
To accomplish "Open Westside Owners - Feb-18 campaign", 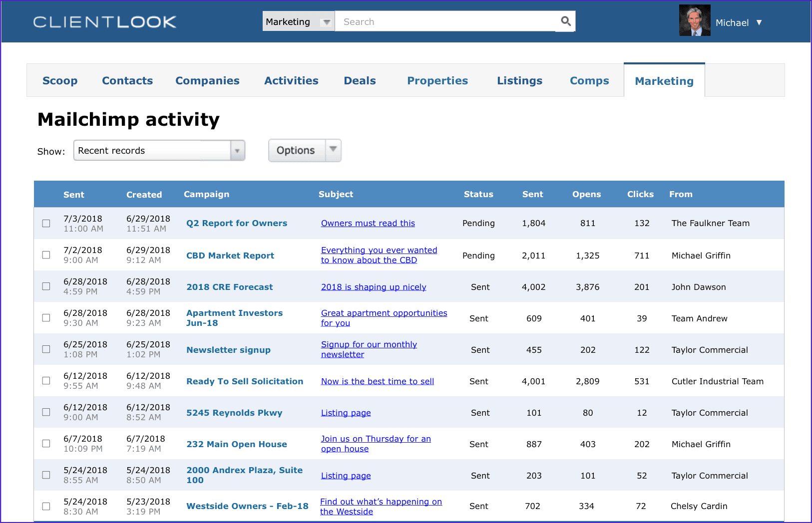I will pos(247,506).
